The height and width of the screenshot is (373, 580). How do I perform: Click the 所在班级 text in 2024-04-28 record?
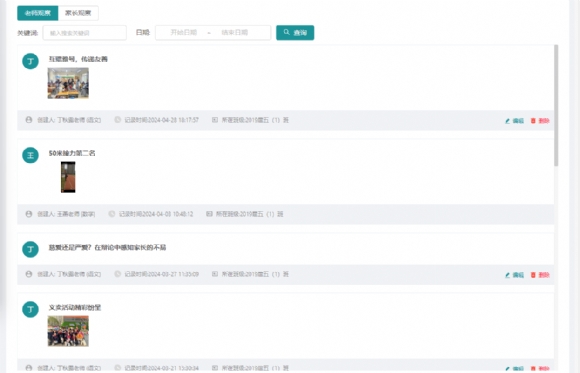(255, 120)
